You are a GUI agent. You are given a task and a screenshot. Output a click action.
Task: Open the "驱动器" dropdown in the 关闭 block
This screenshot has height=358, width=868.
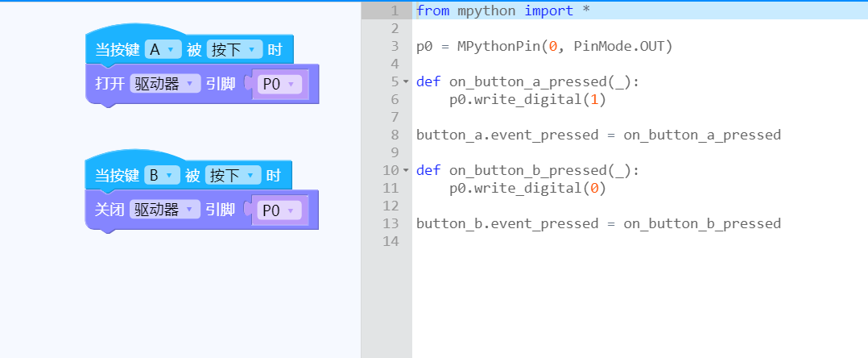click(165, 210)
